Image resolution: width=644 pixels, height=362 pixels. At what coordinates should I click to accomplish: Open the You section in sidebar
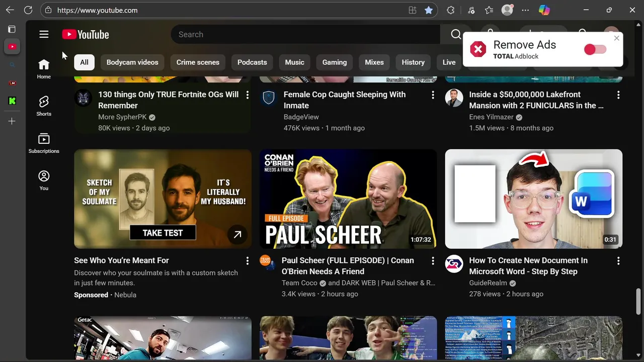44,180
